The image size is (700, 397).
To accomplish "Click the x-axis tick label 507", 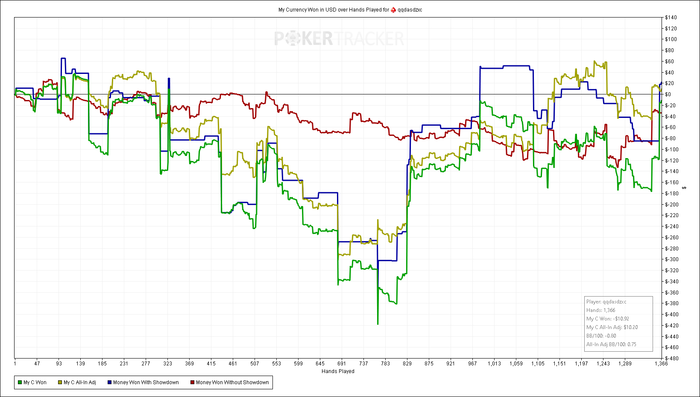I will (254, 364).
